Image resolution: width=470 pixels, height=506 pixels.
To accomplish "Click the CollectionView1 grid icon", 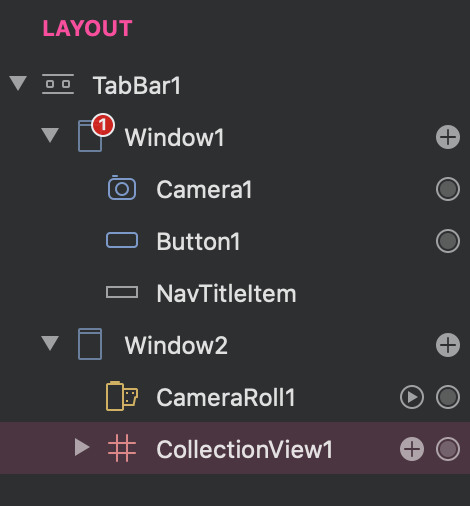I will click(122, 448).
